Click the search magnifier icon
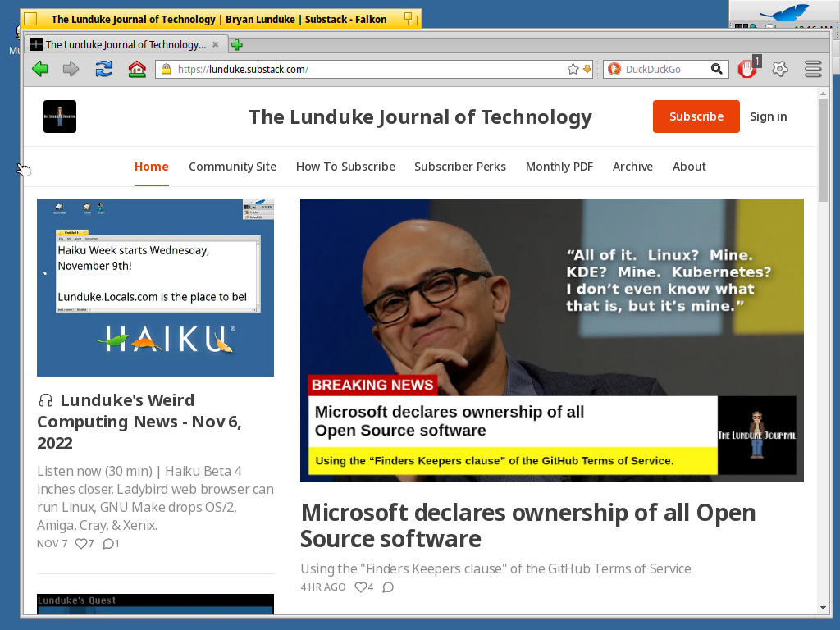The image size is (840, 630). click(x=716, y=69)
